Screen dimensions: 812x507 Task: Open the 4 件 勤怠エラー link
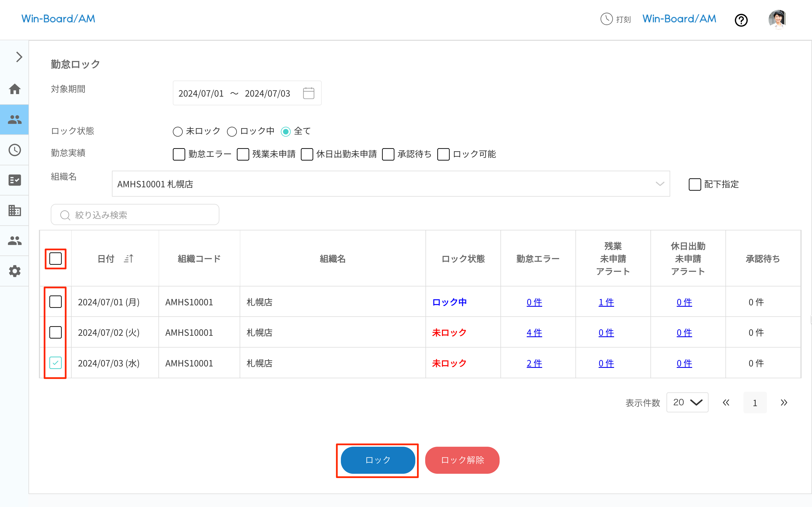point(534,333)
